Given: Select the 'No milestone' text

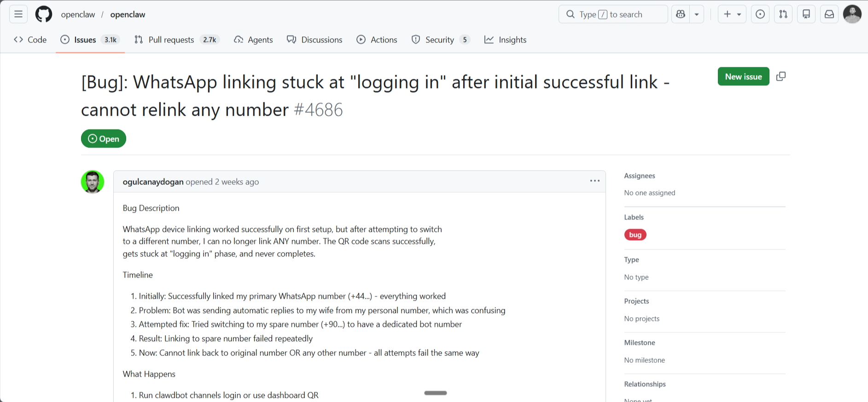Looking at the screenshot, I should point(644,360).
